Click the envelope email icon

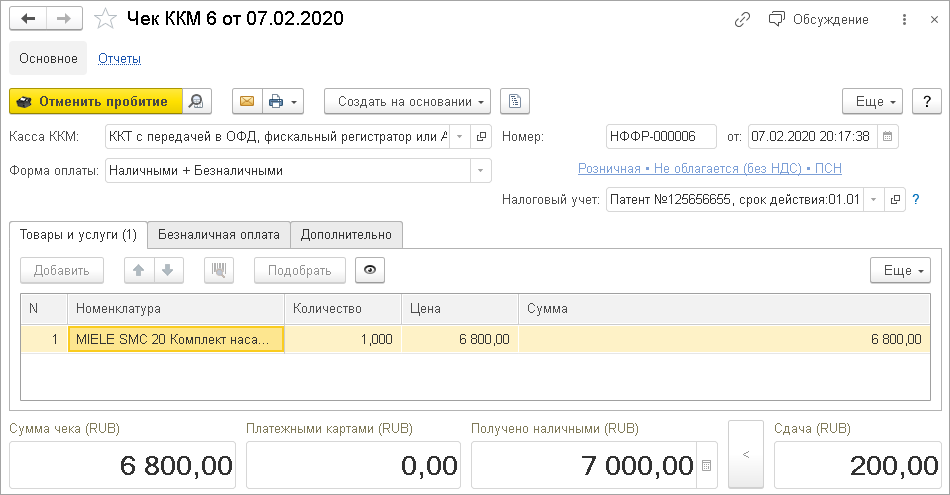pyautogui.click(x=246, y=101)
